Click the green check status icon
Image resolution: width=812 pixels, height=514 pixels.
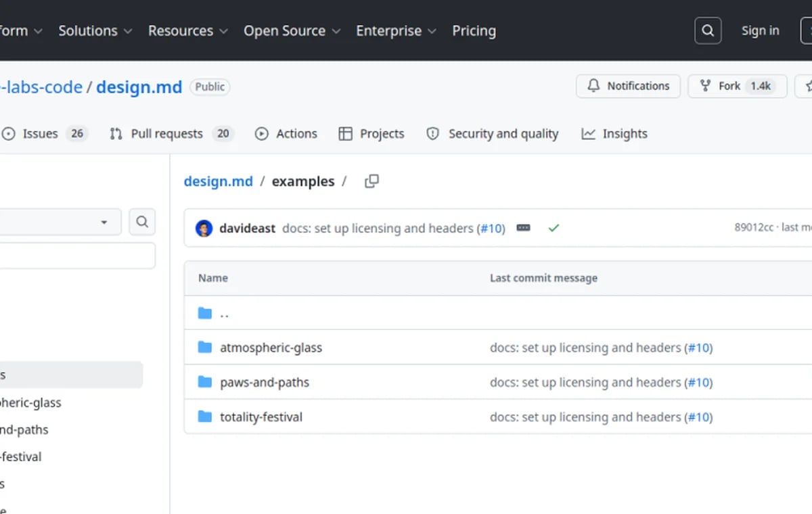point(554,228)
